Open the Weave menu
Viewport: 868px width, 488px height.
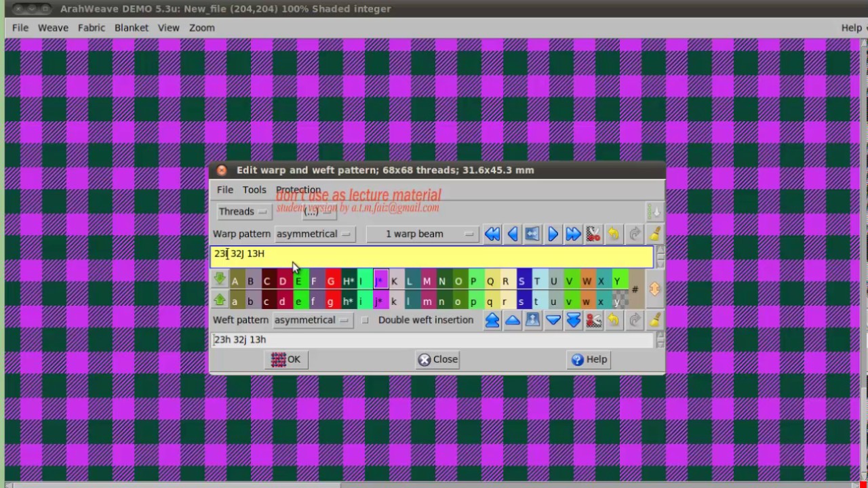[53, 28]
